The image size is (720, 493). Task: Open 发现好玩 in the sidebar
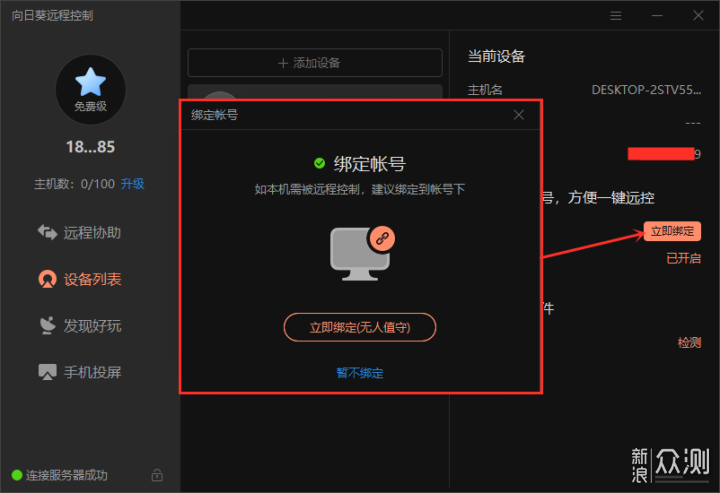point(79,325)
